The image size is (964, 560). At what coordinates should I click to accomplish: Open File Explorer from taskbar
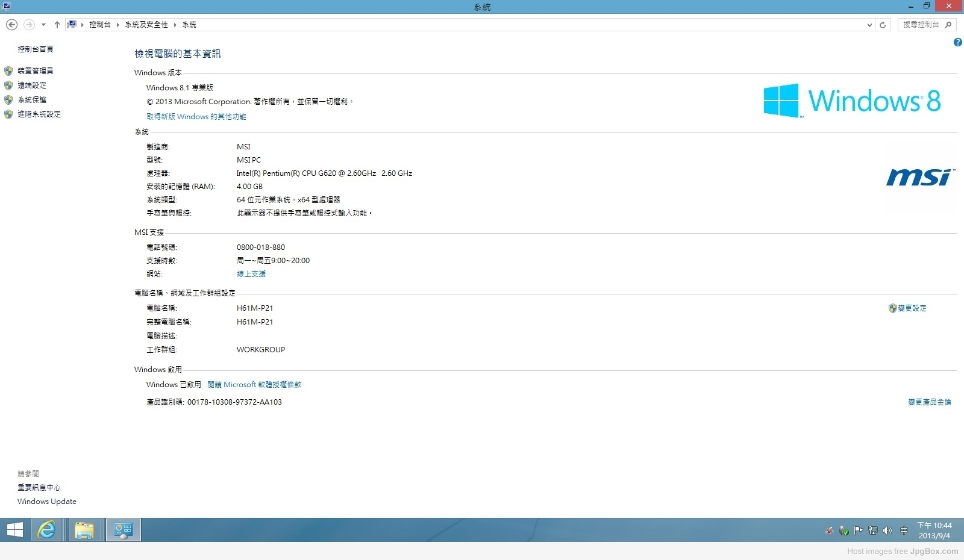pos(84,530)
